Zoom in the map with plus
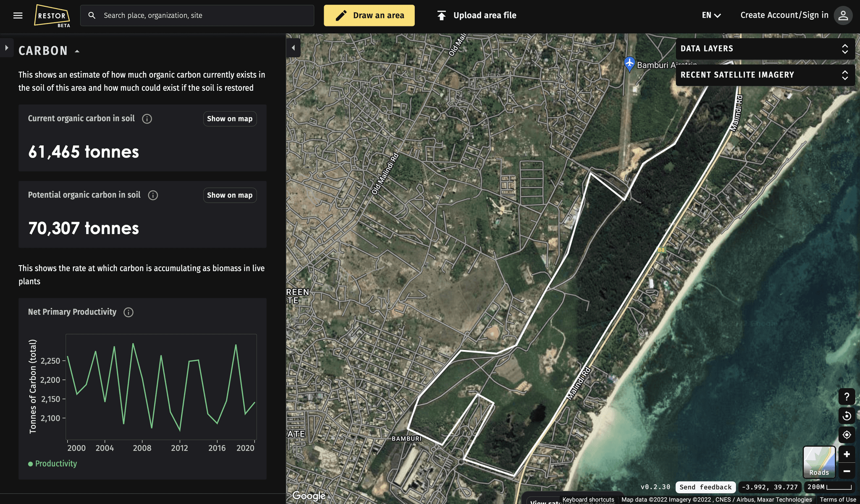Viewport: 860px width, 504px height. coord(847,454)
